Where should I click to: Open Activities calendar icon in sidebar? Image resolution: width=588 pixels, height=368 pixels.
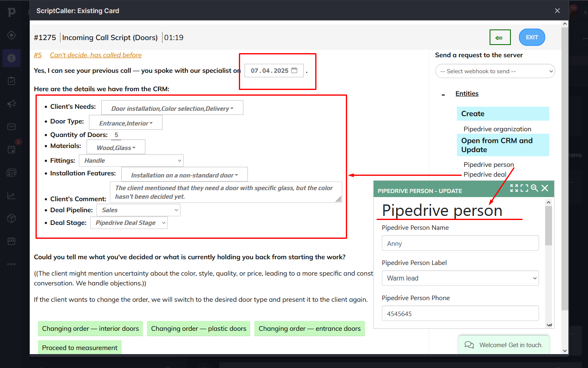[11, 150]
